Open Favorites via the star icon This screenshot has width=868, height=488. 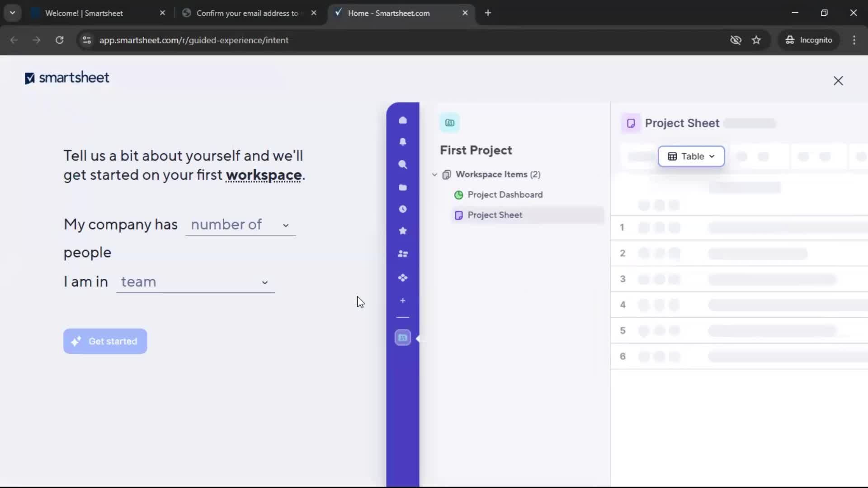[403, 231]
